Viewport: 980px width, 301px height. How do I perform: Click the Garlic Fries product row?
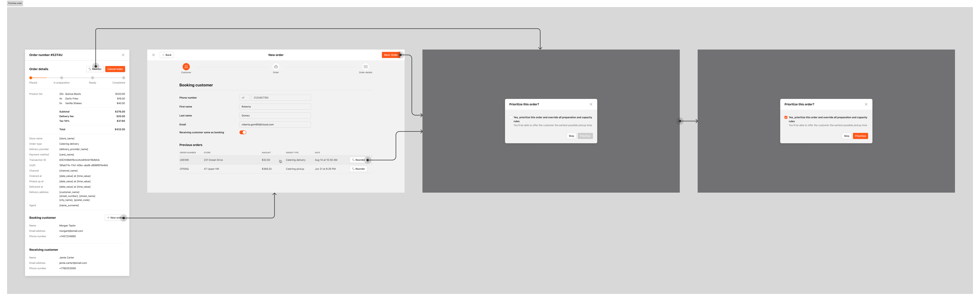coord(92,99)
